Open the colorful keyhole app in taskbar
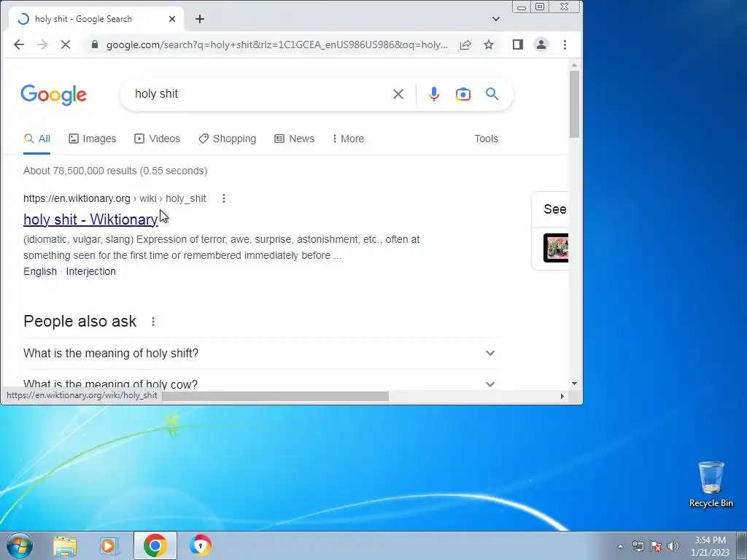Image resolution: width=747 pixels, height=560 pixels. click(x=200, y=545)
